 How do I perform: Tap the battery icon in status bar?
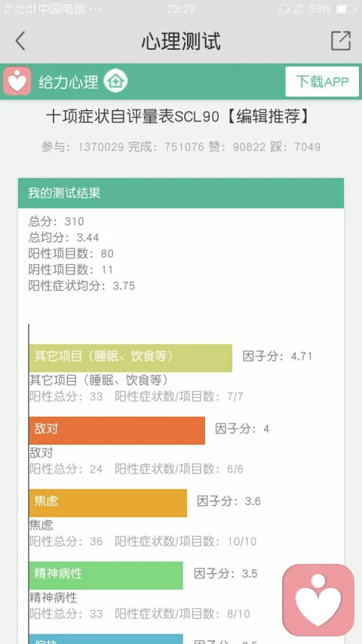point(346,8)
